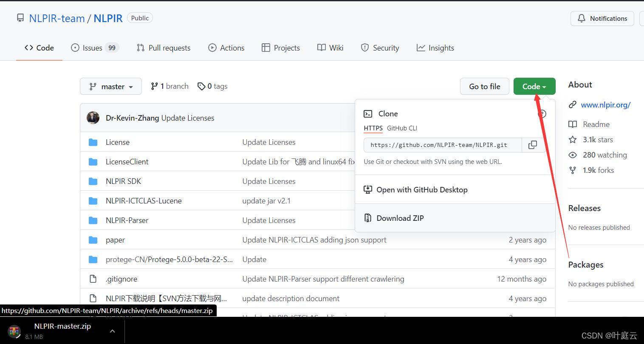
Task: Click the protege-CN folder icon
Action: [x=93, y=259]
